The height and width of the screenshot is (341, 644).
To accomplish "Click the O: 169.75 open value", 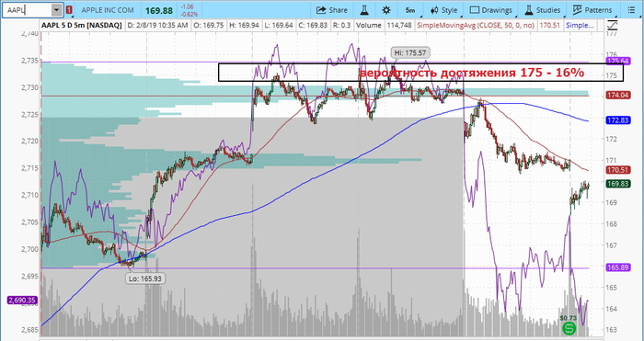I will tap(209, 26).
